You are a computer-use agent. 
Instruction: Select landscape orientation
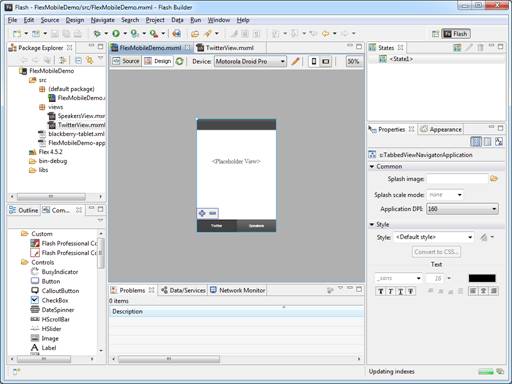(x=326, y=61)
